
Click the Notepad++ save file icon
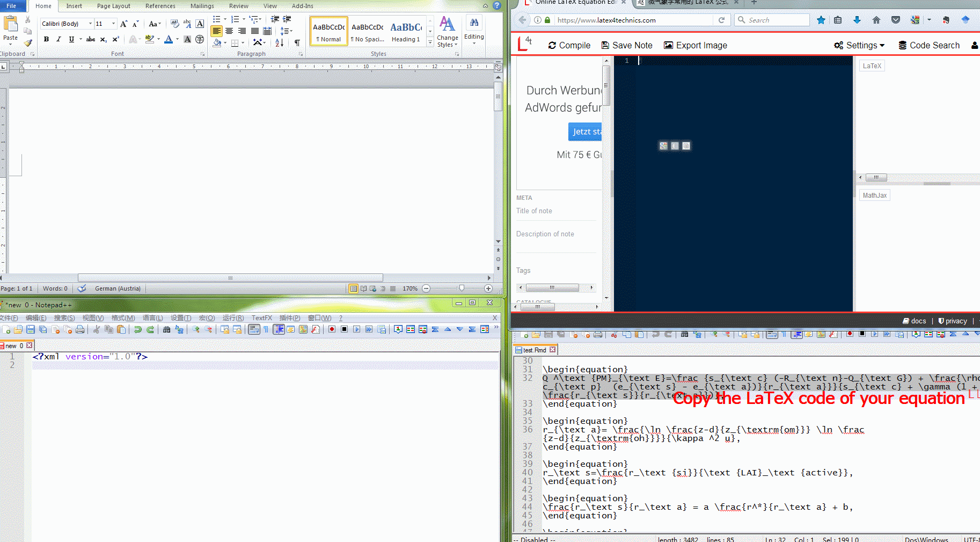[x=31, y=329]
